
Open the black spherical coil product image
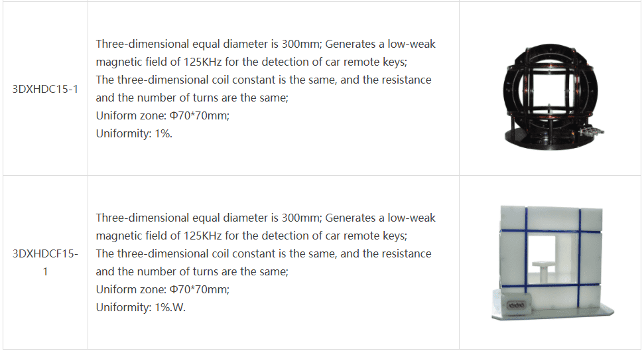(550, 97)
